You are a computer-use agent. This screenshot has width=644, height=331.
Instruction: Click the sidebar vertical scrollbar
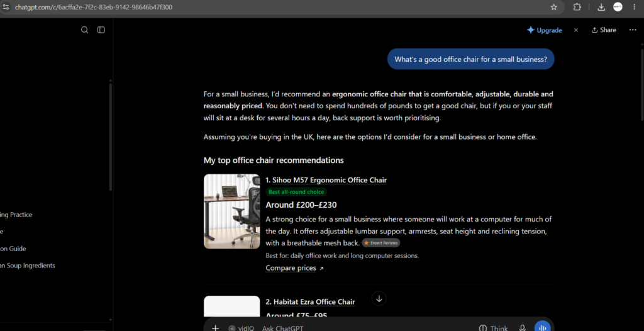[110, 137]
